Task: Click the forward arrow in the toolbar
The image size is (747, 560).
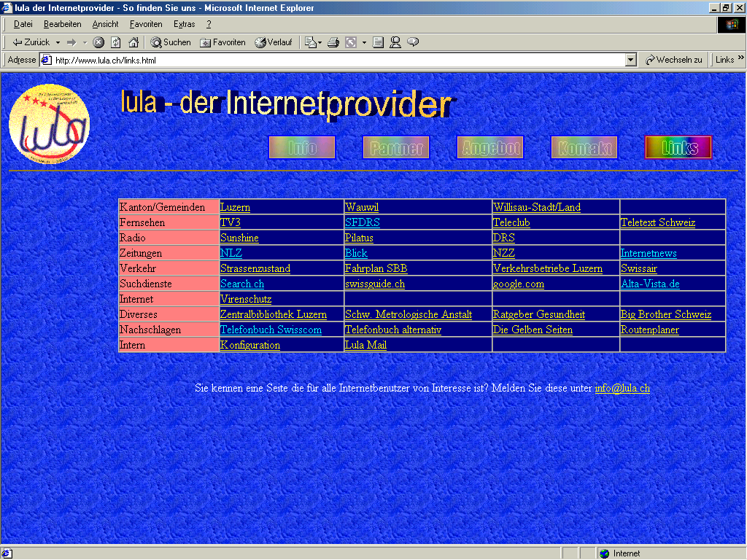Action: pyautogui.click(x=71, y=42)
